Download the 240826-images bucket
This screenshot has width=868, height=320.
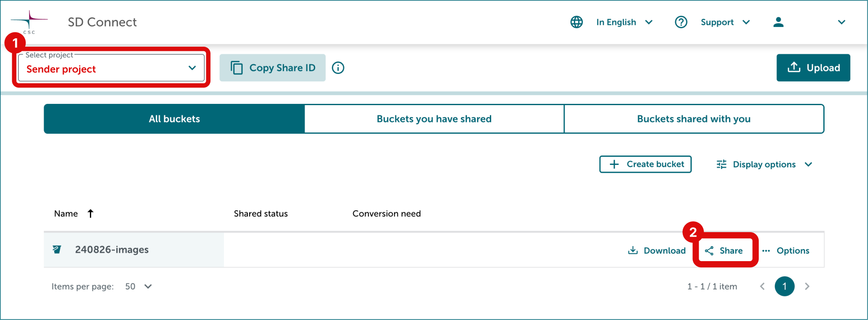[657, 251]
